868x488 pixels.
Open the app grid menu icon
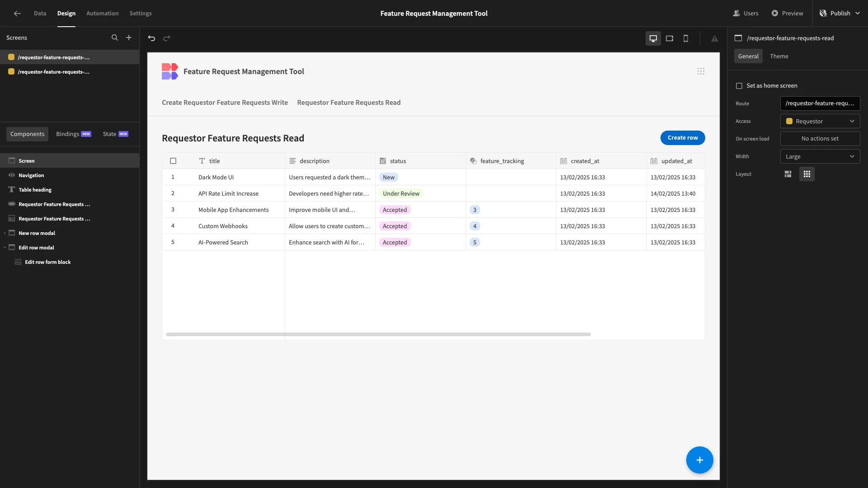tap(701, 71)
